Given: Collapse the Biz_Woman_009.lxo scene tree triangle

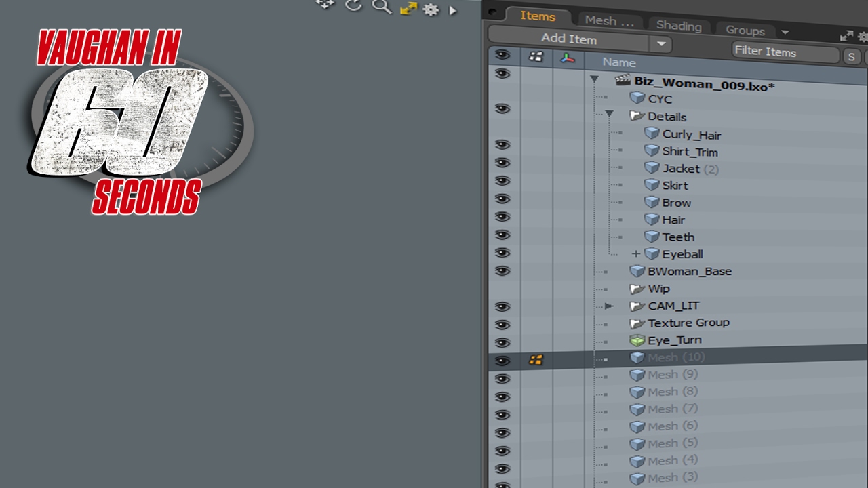Looking at the screenshot, I should [594, 79].
